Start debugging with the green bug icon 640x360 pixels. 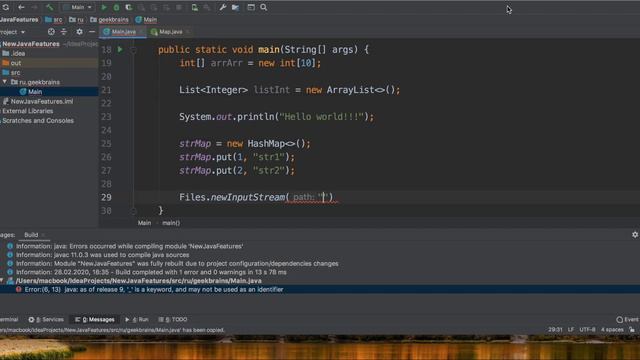[x=116, y=7]
